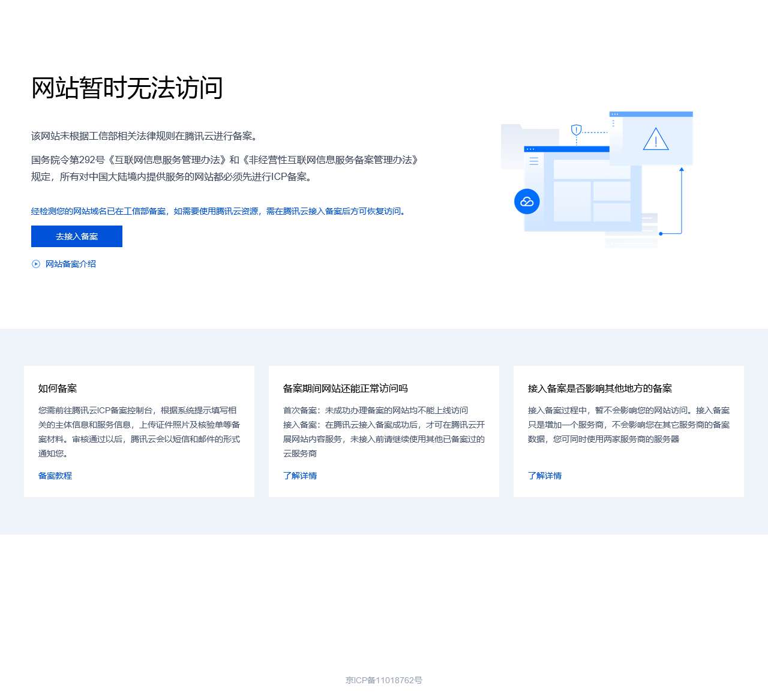The width and height of the screenshot is (768, 700).
Task: Open 了解详情 under 接入备案是否影响其他地方的备案
Action: (x=545, y=476)
